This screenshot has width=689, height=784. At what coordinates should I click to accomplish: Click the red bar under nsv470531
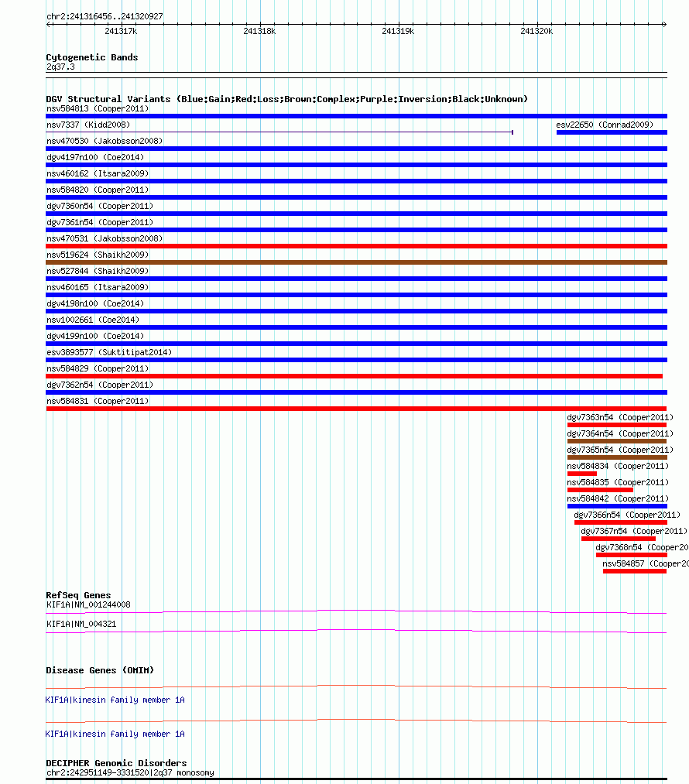[x=357, y=246]
